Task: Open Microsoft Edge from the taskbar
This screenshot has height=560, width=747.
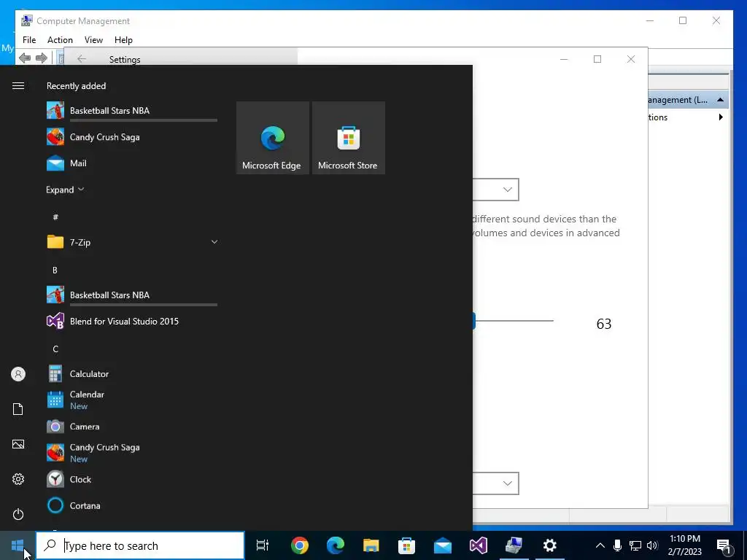Action: pyautogui.click(x=336, y=545)
